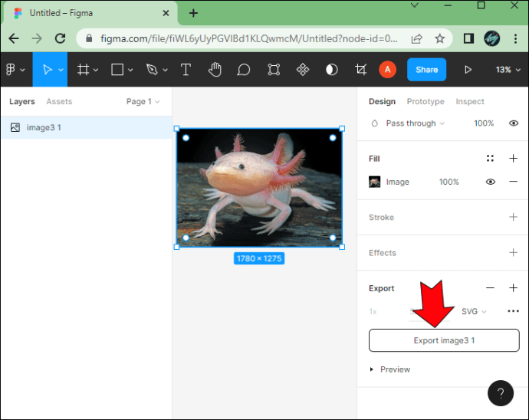Close the Untitled – Figma tab
The width and height of the screenshot is (529, 420).
click(166, 13)
